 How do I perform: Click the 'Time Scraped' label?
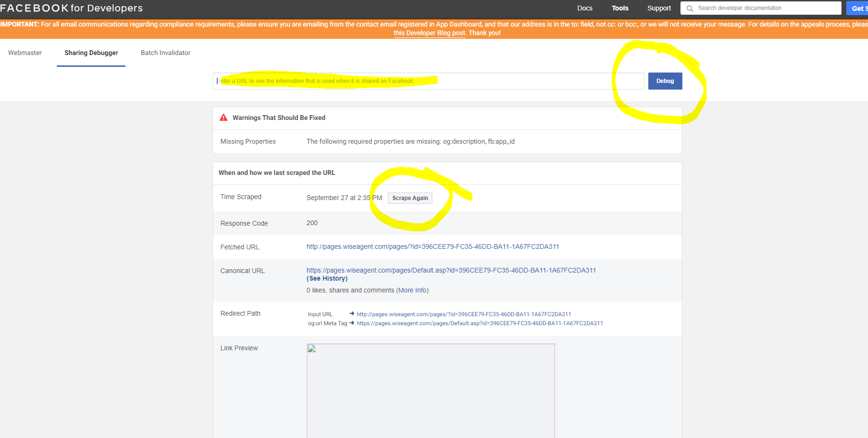[x=241, y=197]
